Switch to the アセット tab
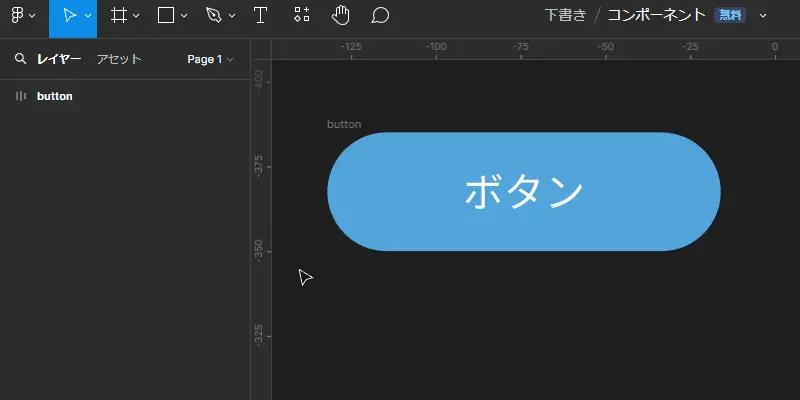This screenshot has height=400, width=800. click(x=119, y=59)
